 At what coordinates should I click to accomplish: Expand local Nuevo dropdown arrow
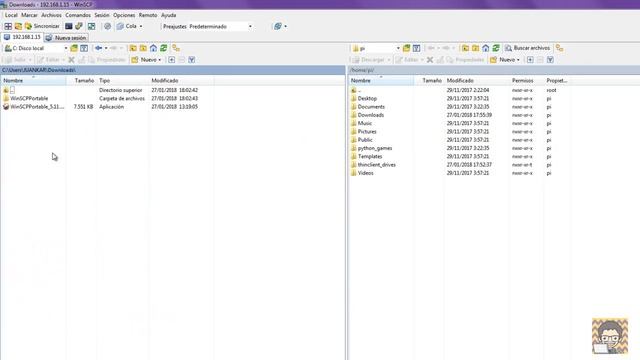[160, 60]
